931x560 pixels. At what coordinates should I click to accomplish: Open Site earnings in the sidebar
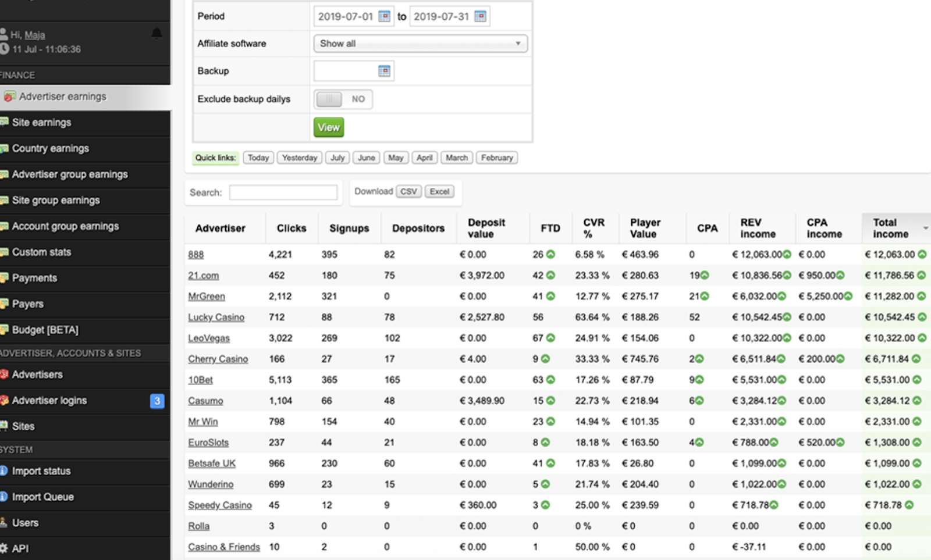41,123
